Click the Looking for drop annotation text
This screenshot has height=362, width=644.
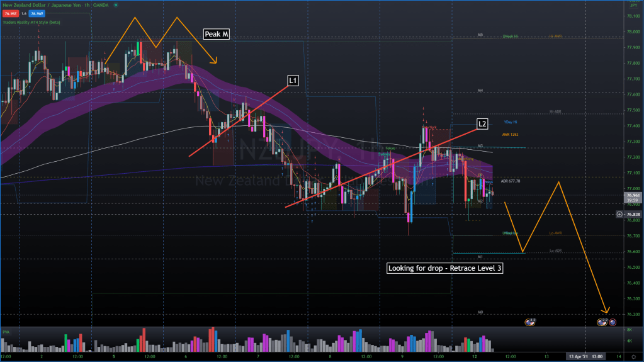click(445, 268)
